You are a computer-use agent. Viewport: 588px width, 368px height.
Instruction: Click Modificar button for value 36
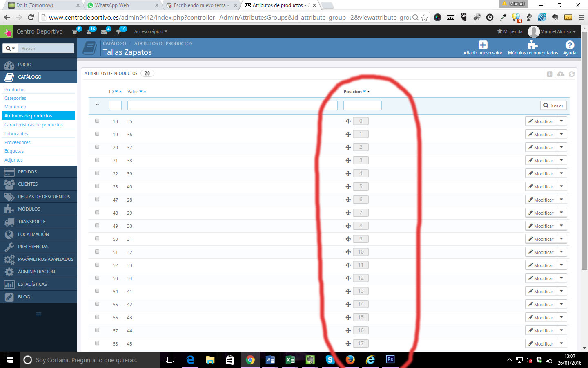[x=541, y=134]
